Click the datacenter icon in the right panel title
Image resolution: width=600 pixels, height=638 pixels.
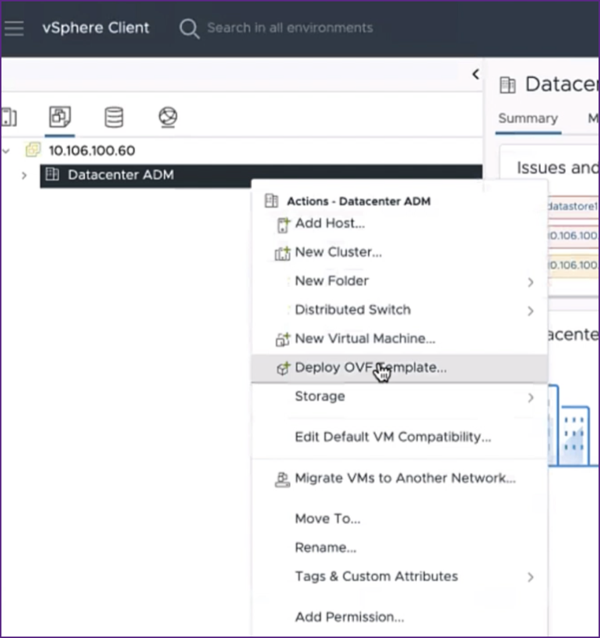pyautogui.click(x=507, y=85)
